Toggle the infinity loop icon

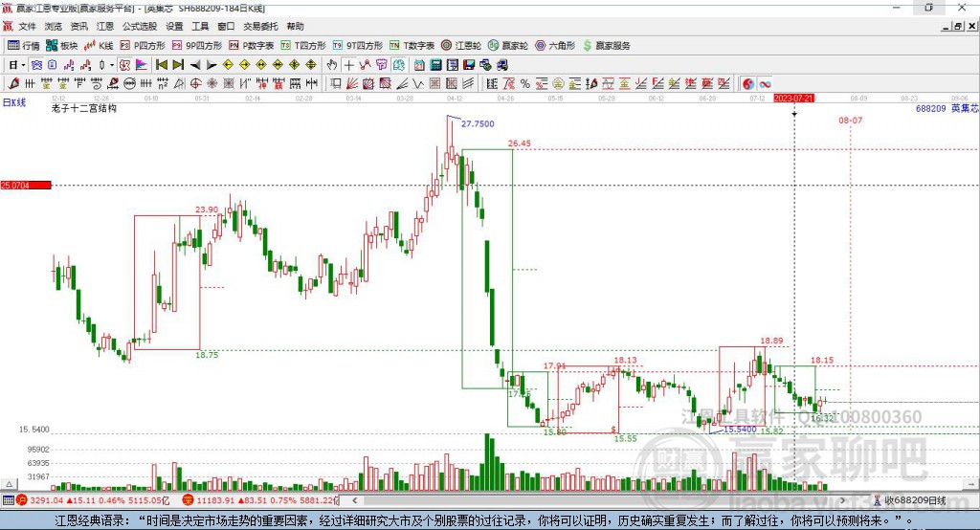click(x=765, y=84)
